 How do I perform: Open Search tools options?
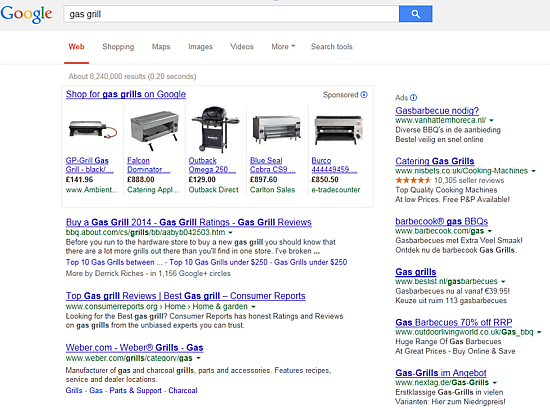point(332,47)
